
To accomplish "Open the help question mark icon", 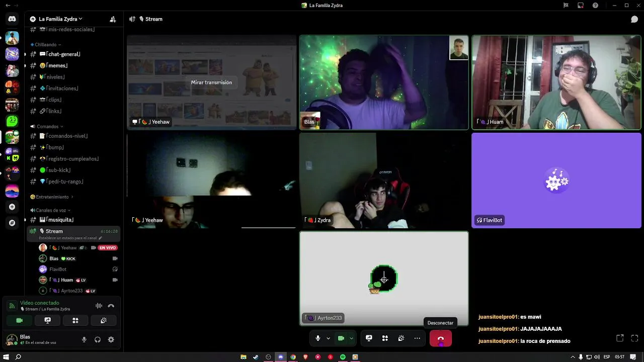I will pos(596,5).
